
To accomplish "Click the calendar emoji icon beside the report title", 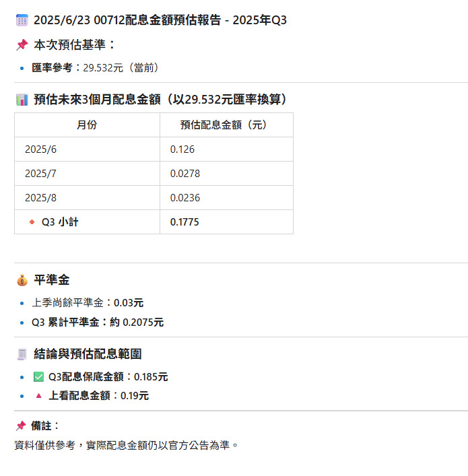I will pyautogui.click(x=22, y=20).
